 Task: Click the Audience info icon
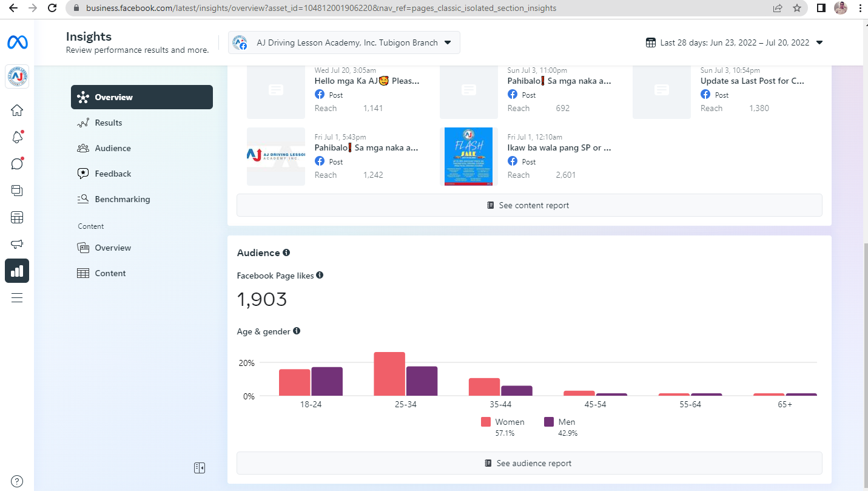(x=286, y=252)
